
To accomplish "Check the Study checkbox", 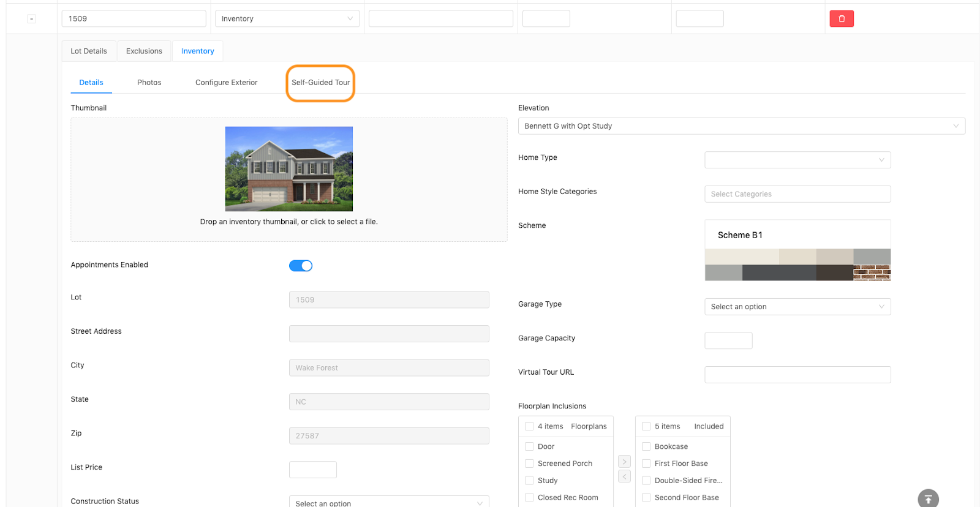I will tap(529, 481).
